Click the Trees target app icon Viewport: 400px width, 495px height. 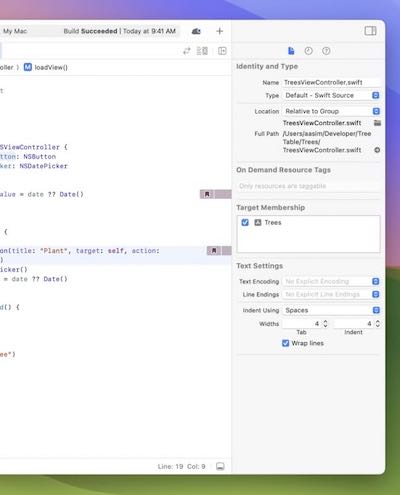coord(258,222)
